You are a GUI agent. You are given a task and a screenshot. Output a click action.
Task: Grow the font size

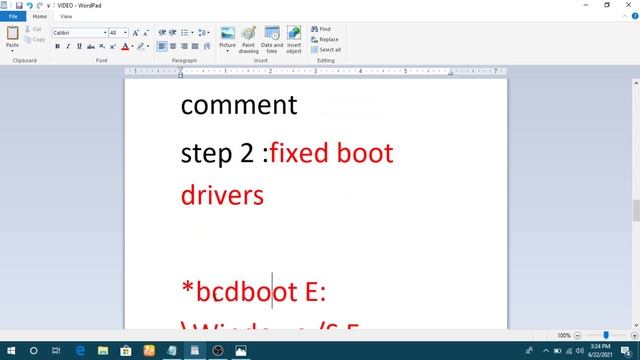coord(136,33)
